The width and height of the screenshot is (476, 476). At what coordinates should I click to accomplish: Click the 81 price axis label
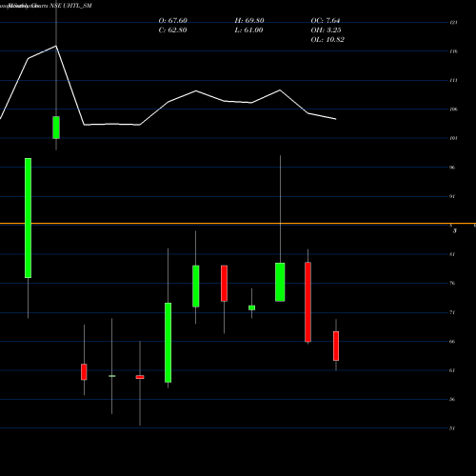[452, 254]
